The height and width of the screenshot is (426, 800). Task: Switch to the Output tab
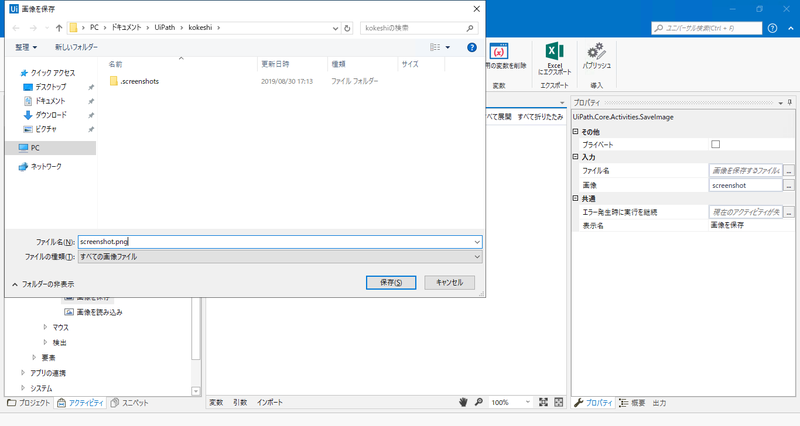(x=659, y=403)
